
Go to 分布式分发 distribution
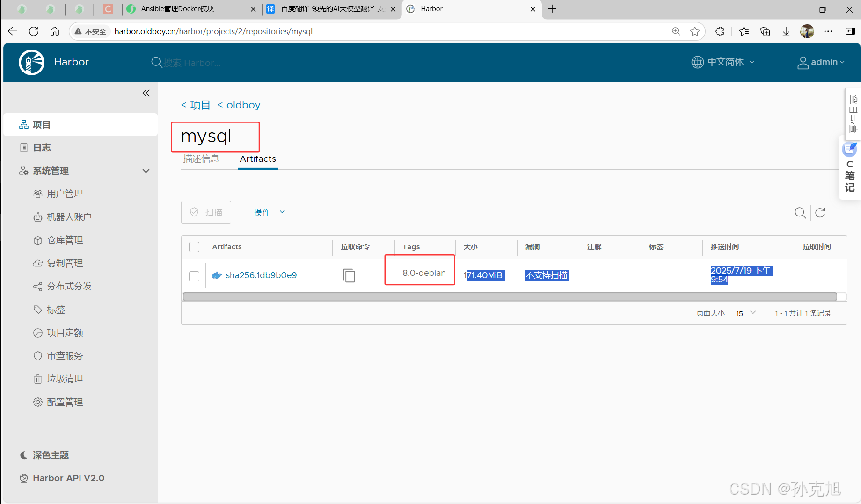(x=69, y=286)
